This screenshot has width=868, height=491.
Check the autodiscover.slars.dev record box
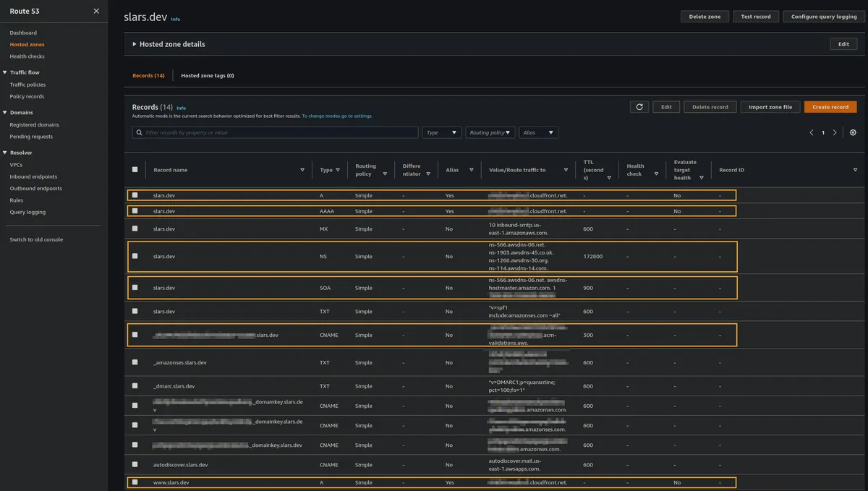pos(135,465)
